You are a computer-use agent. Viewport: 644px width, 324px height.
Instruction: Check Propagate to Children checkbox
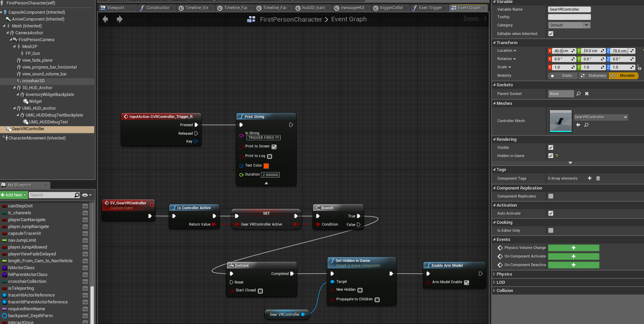[377, 300]
